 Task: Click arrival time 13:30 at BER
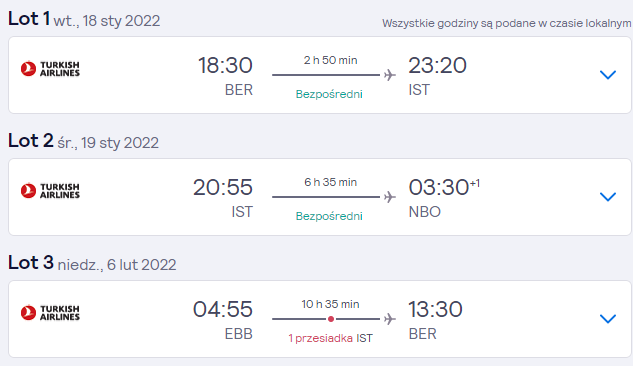435,310
